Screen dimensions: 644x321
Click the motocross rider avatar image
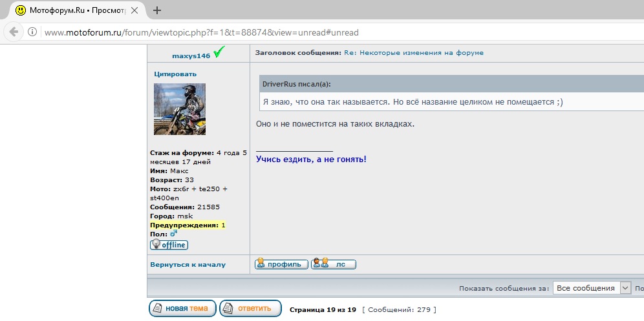click(179, 109)
